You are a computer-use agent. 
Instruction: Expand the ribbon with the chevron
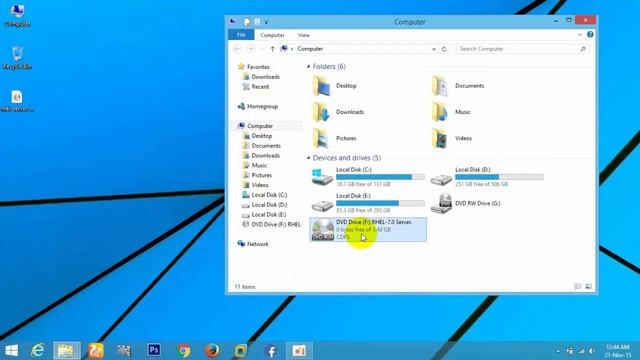coord(580,35)
